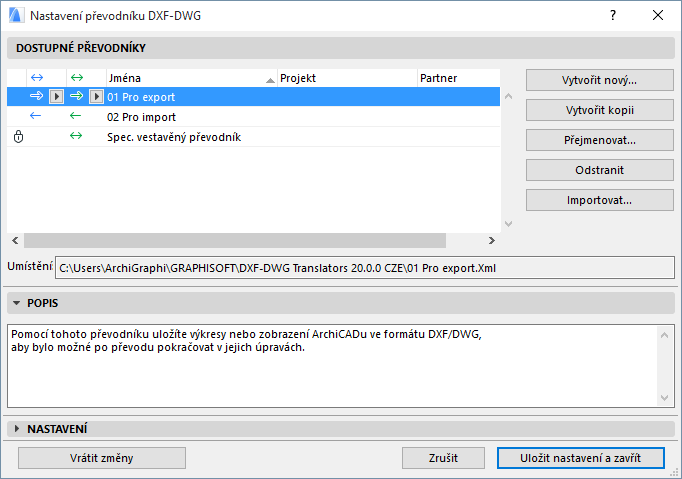Click the Vytvořit nový... button
Screen dimensions: 682x479
pos(600,80)
